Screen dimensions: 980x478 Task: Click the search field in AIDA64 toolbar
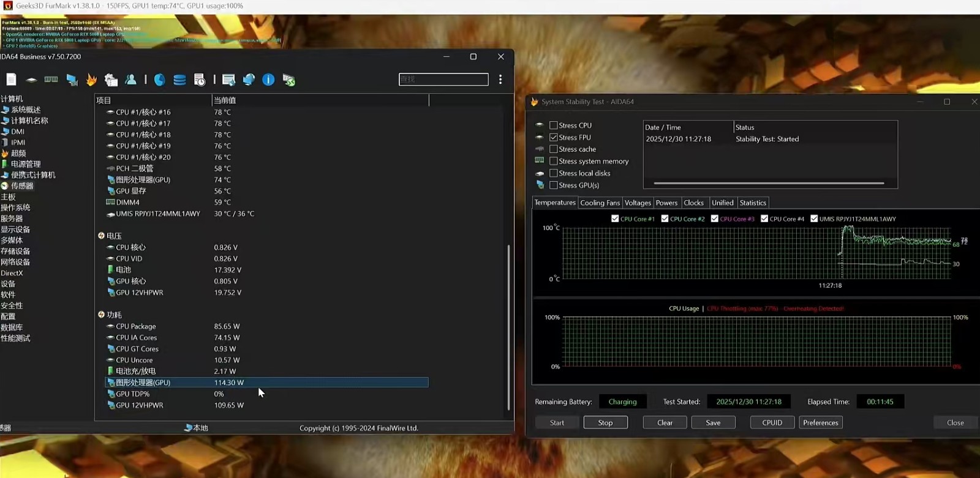tap(443, 80)
